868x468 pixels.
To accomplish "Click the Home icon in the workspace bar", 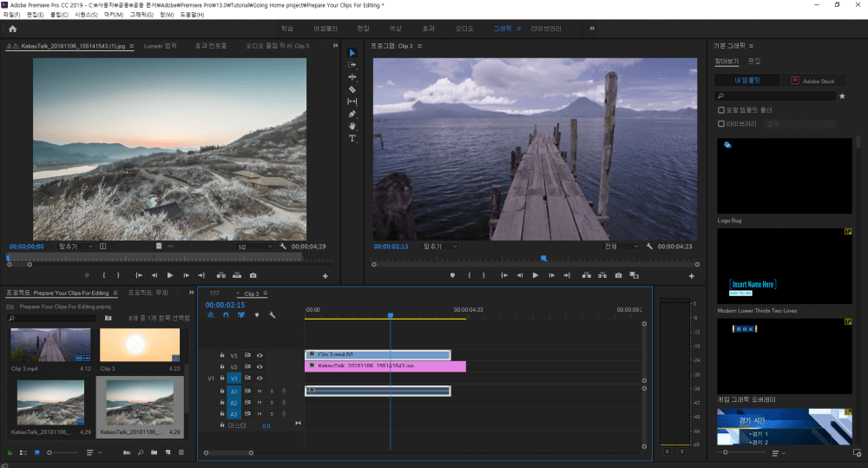I will (x=13, y=29).
